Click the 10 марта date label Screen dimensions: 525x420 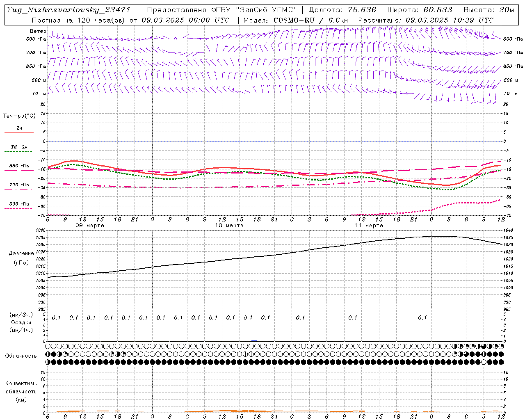[x=229, y=225]
